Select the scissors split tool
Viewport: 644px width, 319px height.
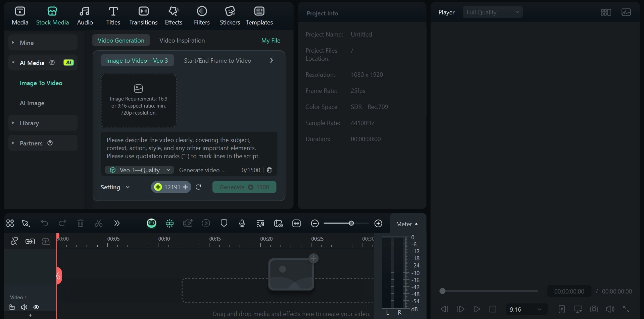tap(99, 224)
